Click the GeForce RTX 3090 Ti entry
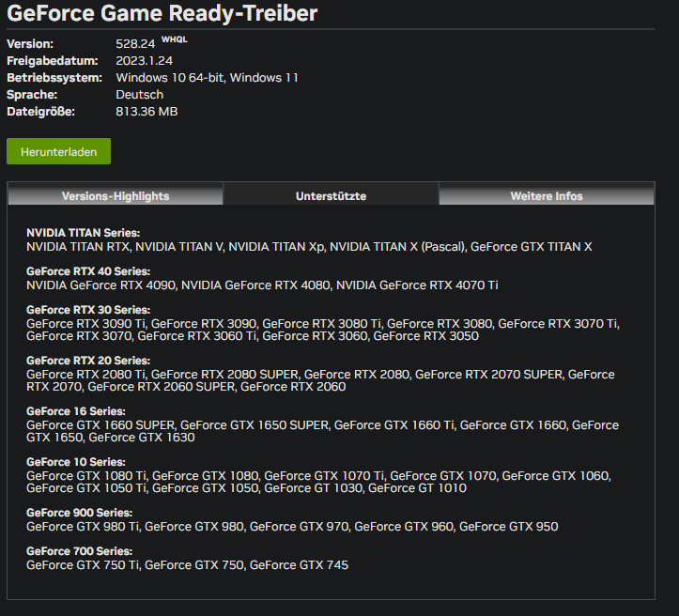The width and height of the screenshot is (679, 616). 86,324
